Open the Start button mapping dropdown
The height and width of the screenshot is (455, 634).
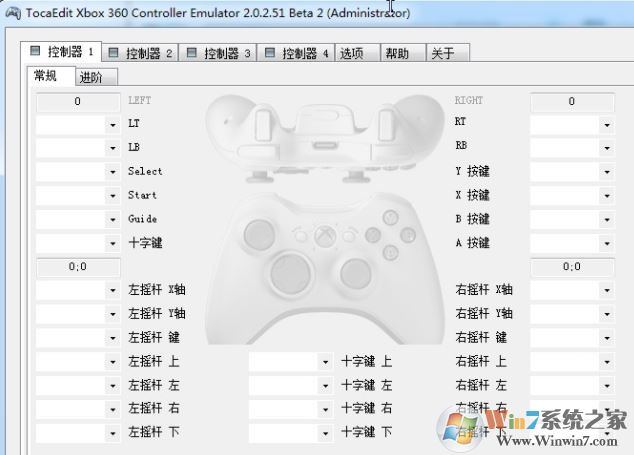tap(78, 196)
